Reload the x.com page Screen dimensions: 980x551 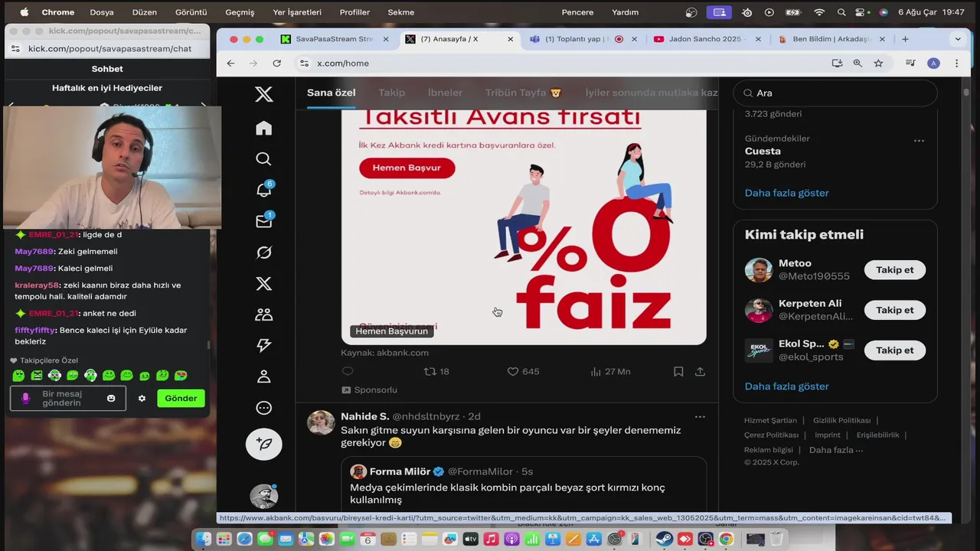click(x=276, y=64)
